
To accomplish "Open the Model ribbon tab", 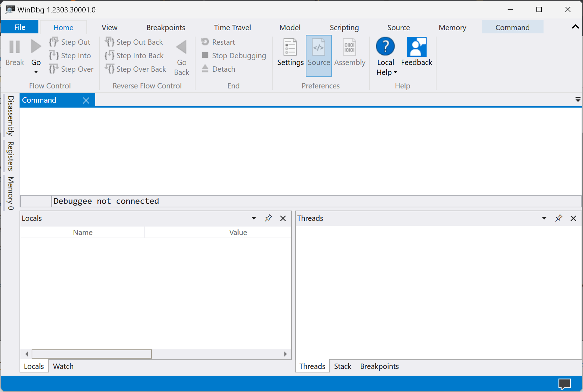I will [x=290, y=27].
